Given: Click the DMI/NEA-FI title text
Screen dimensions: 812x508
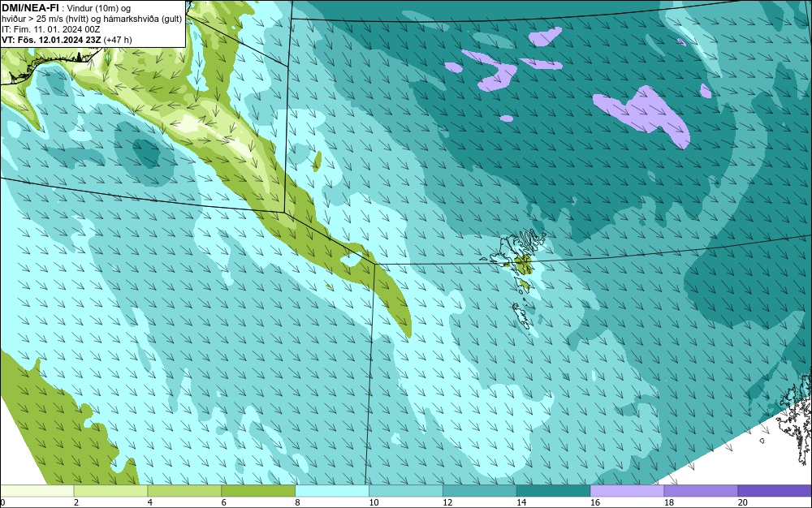Looking at the screenshot, I should coord(30,8).
